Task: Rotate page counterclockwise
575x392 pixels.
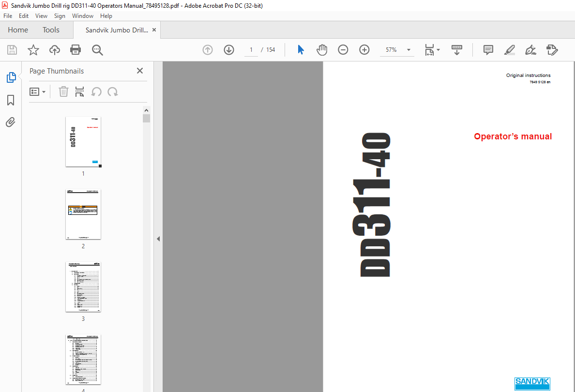Action: click(96, 91)
